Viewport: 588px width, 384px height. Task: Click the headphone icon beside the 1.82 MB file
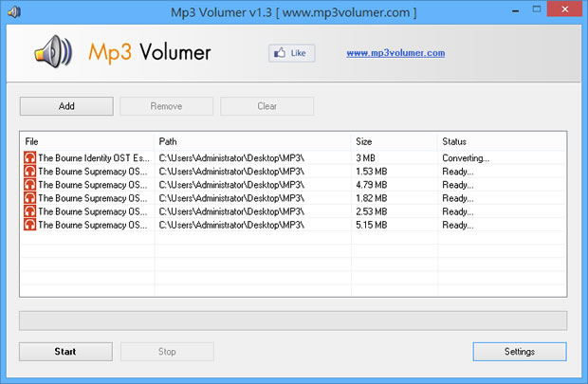point(30,198)
